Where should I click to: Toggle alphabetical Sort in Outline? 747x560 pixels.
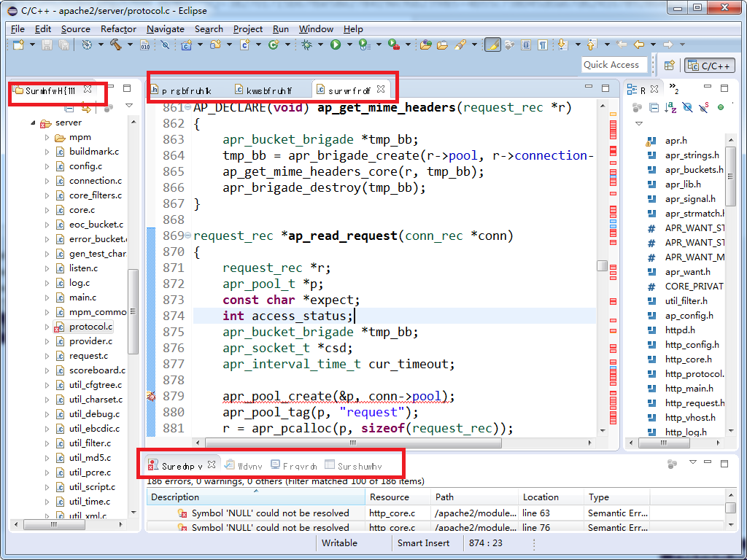tap(671, 108)
